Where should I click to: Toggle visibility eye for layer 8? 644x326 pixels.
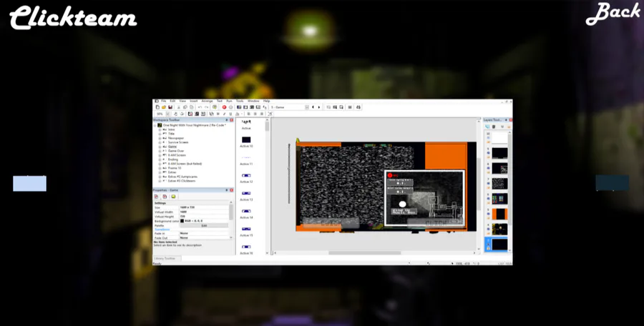coord(488,167)
